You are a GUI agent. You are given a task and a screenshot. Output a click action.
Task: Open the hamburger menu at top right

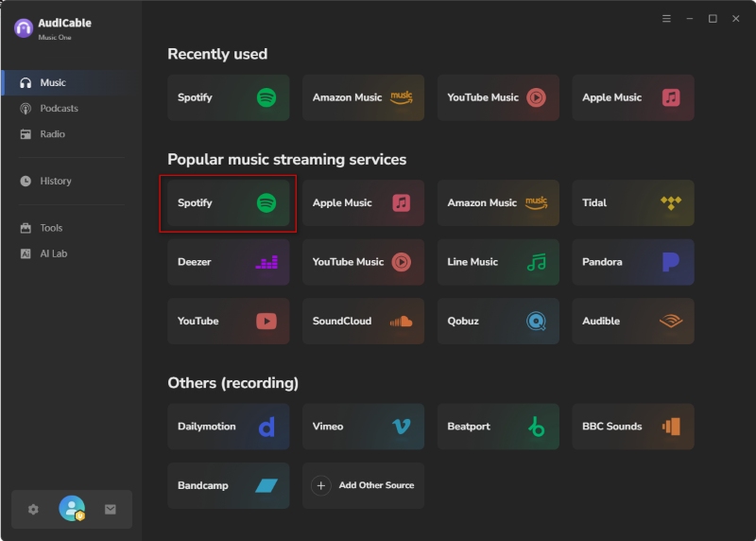click(x=666, y=18)
